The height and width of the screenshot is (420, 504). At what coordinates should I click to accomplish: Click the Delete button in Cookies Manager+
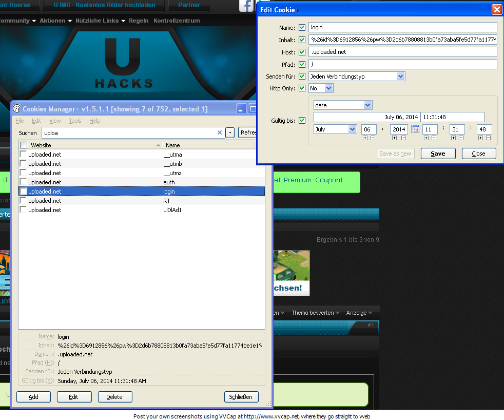[x=115, y=397]
